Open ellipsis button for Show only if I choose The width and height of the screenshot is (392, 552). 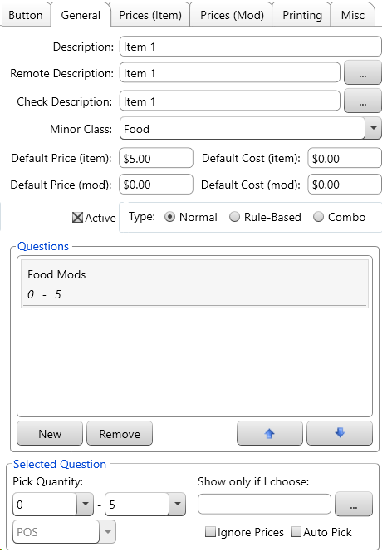pyautogui.click(x=353, y=505)
